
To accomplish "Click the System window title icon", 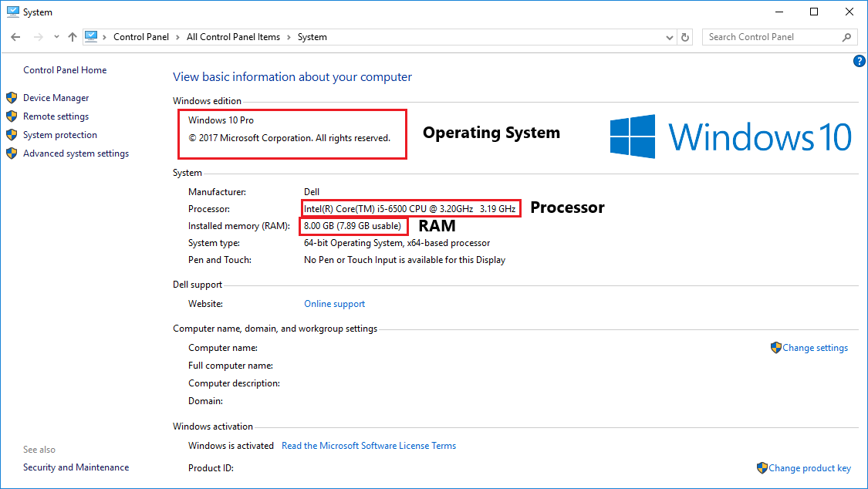I will pos(13,12).
